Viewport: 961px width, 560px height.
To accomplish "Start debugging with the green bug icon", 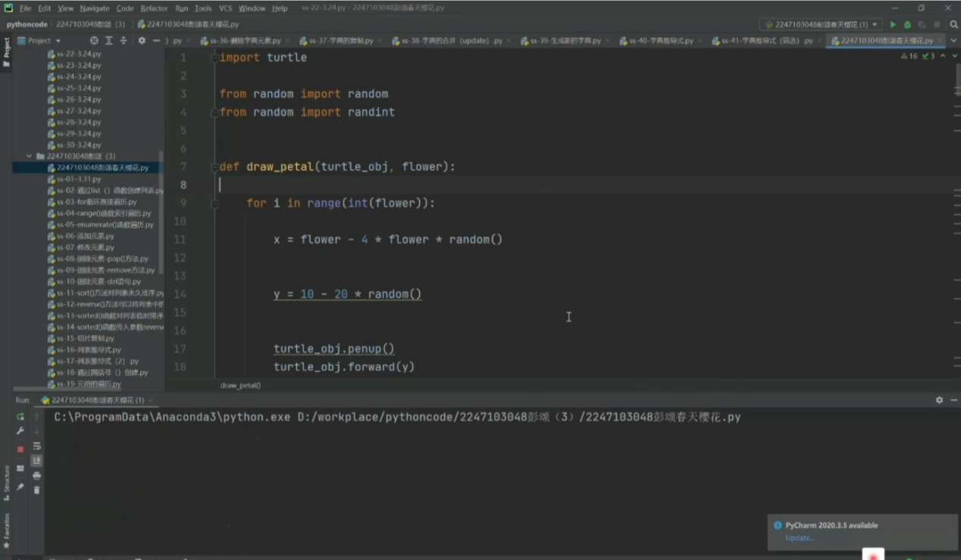I will [907, 24].
